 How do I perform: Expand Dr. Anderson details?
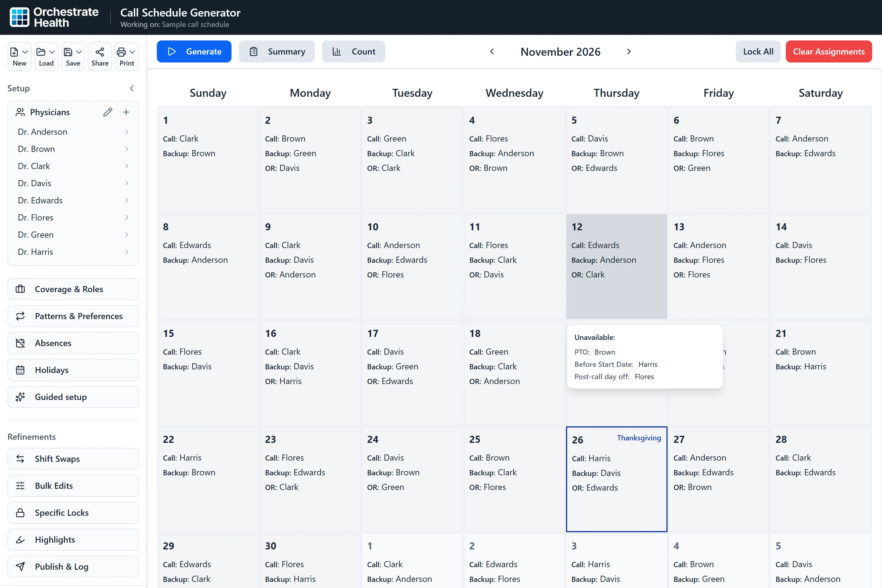pos(127,132)
